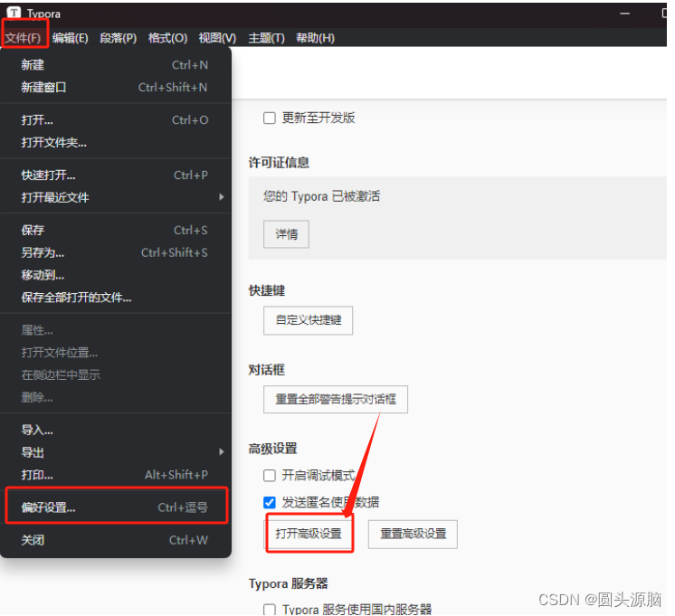This screenshot has height=616, width=675.
Task: Click the 高级设置 heading
Action: (272, 449)
